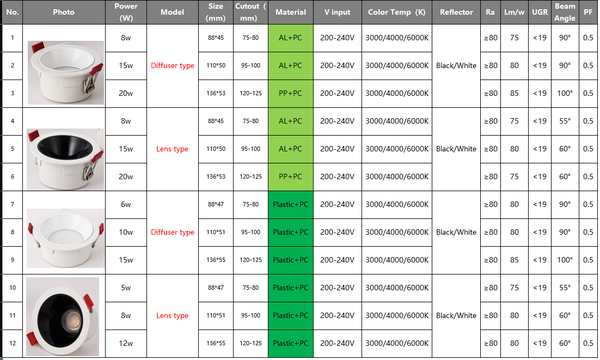This screenshot has width=600, height=360.
Task: Click the "UGR" column header
Action: [x=540, y=12]
